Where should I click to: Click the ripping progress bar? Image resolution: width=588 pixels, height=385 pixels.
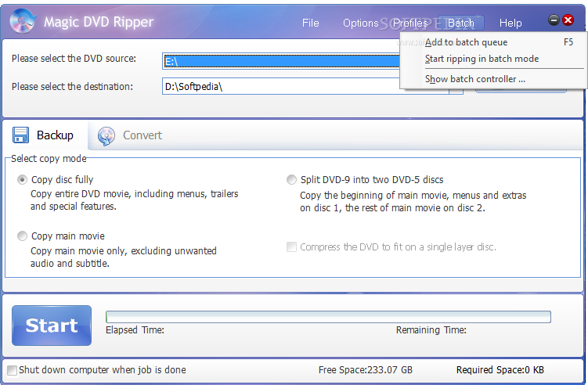tap(328, 317)
